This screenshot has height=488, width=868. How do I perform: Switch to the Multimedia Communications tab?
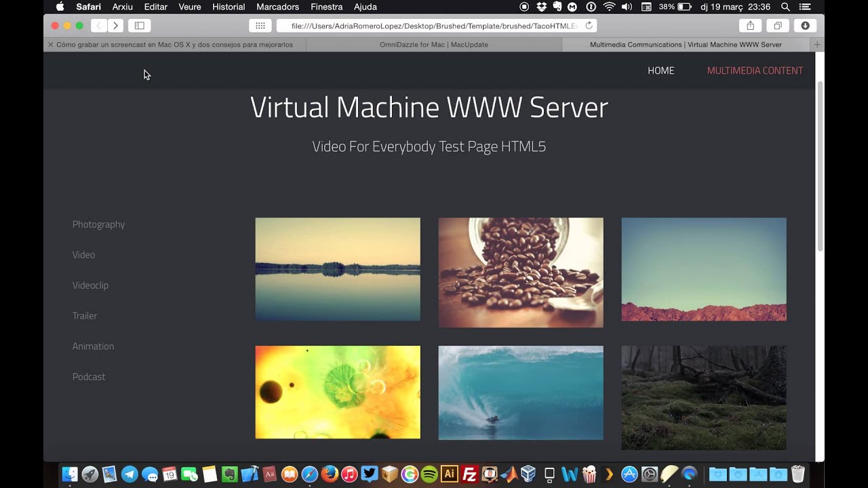pyautogui.click(x=686, y=45)
